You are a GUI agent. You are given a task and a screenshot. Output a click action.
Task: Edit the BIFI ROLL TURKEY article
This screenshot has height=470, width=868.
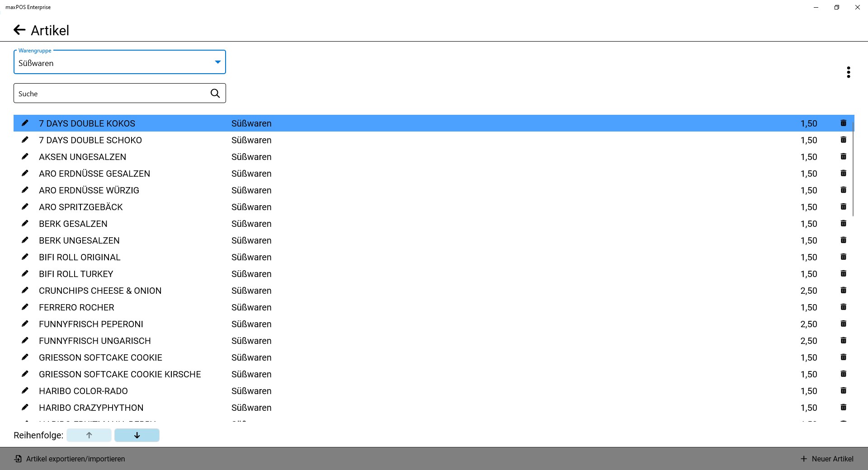[x=25, y=273]
